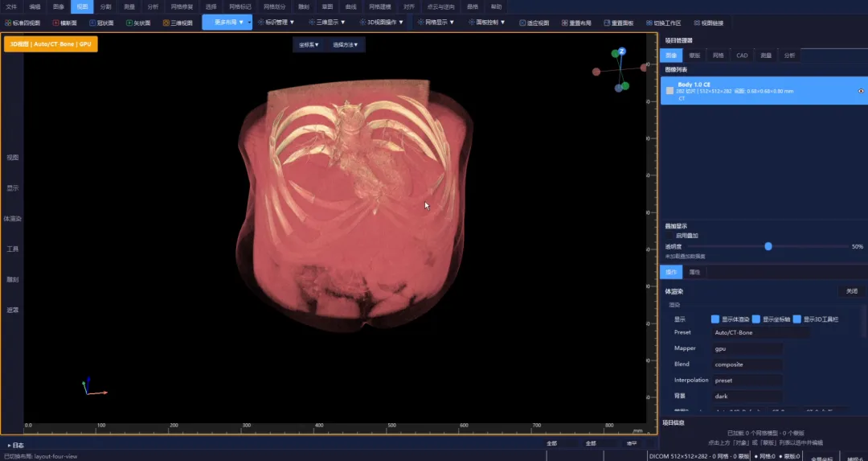This screenshot has width=868, height=461.
Task: Click 视图链接 view link icon
Action: tap(697, 23)
